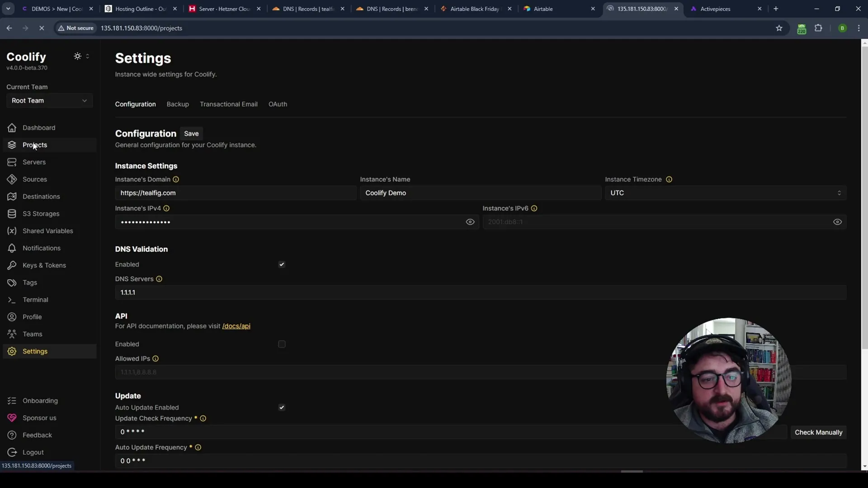
Task: Click Check Manually update button
Action: point(819,432)
